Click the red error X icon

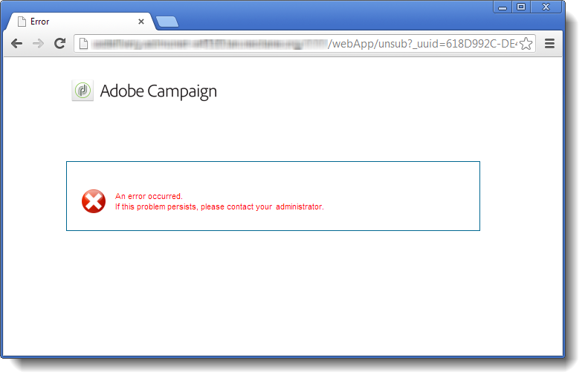[94, 201]
